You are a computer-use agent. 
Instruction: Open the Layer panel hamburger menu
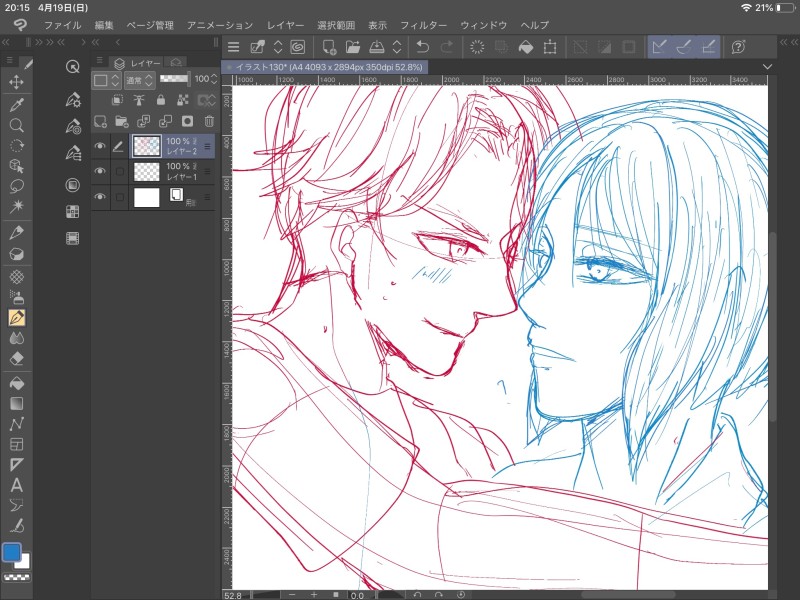(99, 60)
